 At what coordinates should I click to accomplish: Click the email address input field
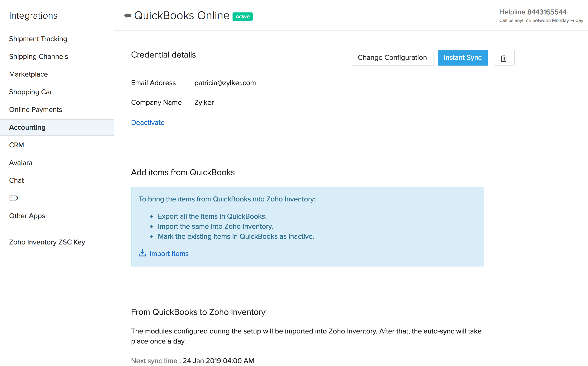[225, 83]
